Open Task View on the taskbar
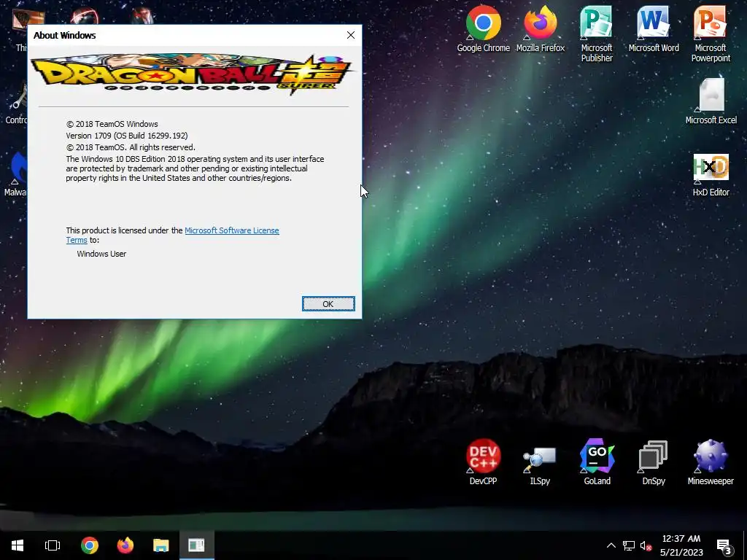 click(x=53, y=545)
